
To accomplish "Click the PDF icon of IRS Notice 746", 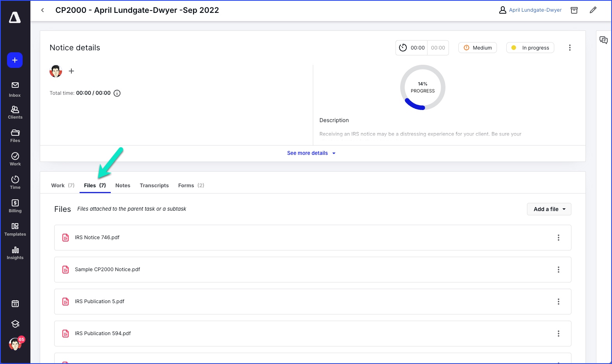I will point(66,238).
